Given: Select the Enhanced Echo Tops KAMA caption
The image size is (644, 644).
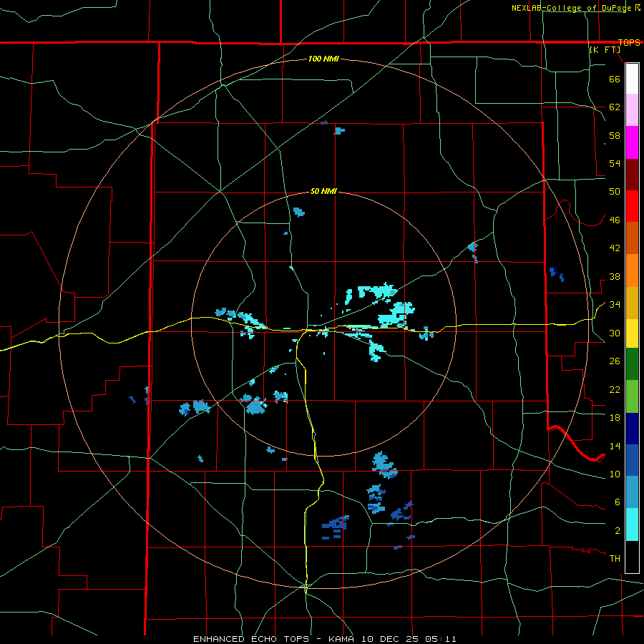Looking at the screenshot, I should point(324,639).
